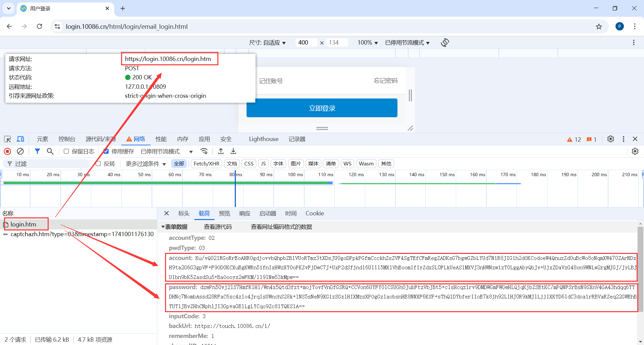The image size is (644, 345).
Task: Open DevTools settings gear
Action: coord(610,139)
